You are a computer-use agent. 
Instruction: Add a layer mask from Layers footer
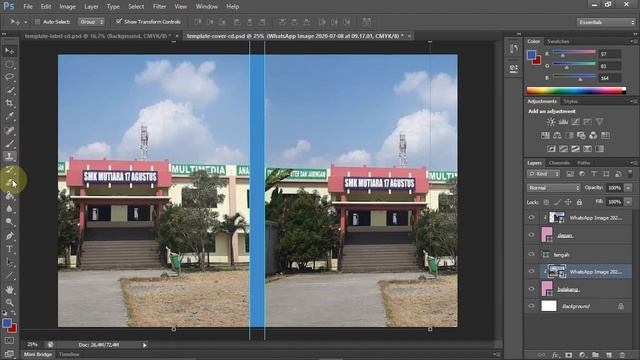tap(569, 355)
